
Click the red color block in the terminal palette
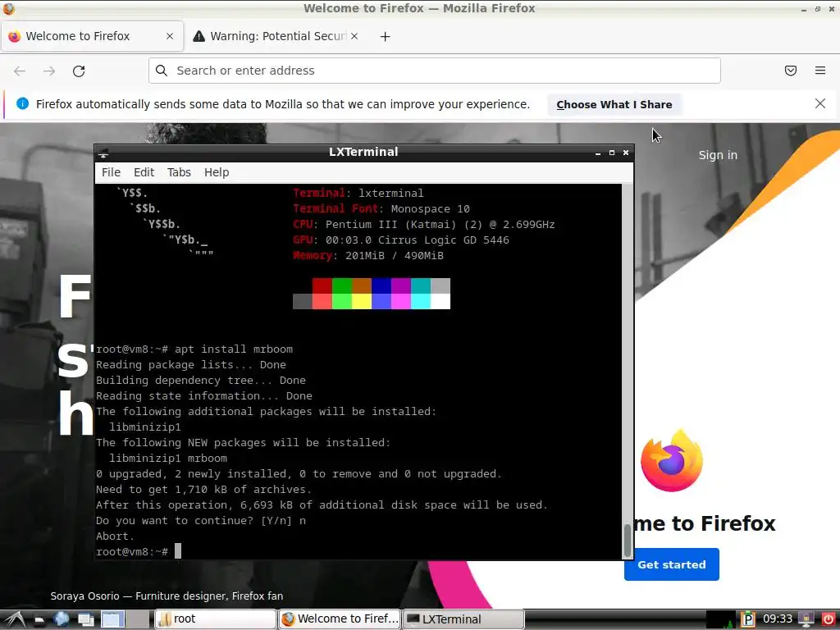322,285
